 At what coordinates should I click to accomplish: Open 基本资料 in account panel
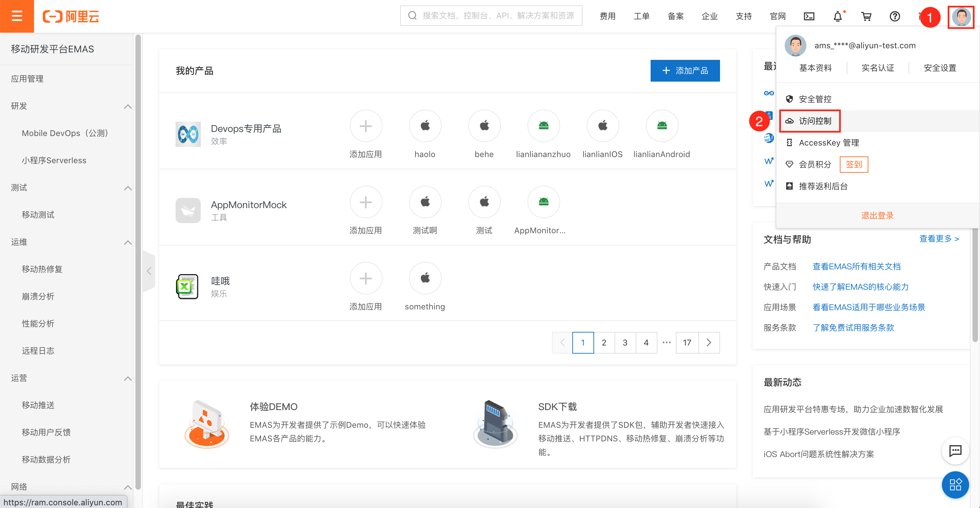coord(815,68)
